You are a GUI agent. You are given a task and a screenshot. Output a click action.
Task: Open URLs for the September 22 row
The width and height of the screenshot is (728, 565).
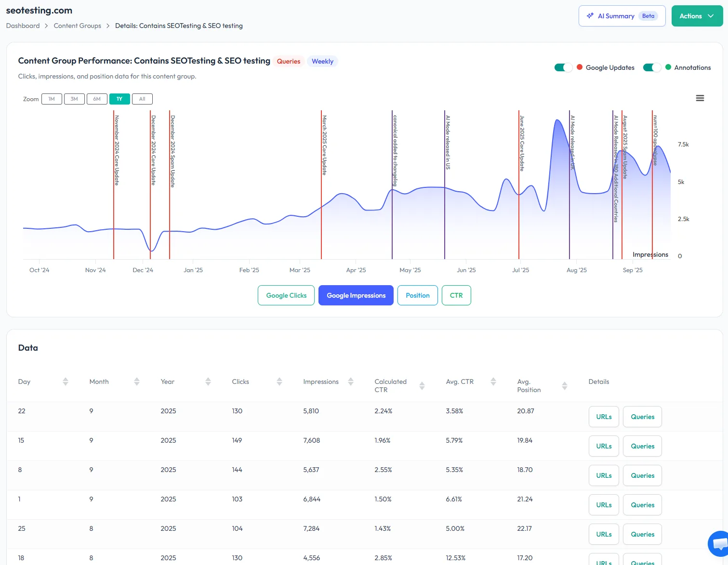pyautogui.click(x=603, y=416)
